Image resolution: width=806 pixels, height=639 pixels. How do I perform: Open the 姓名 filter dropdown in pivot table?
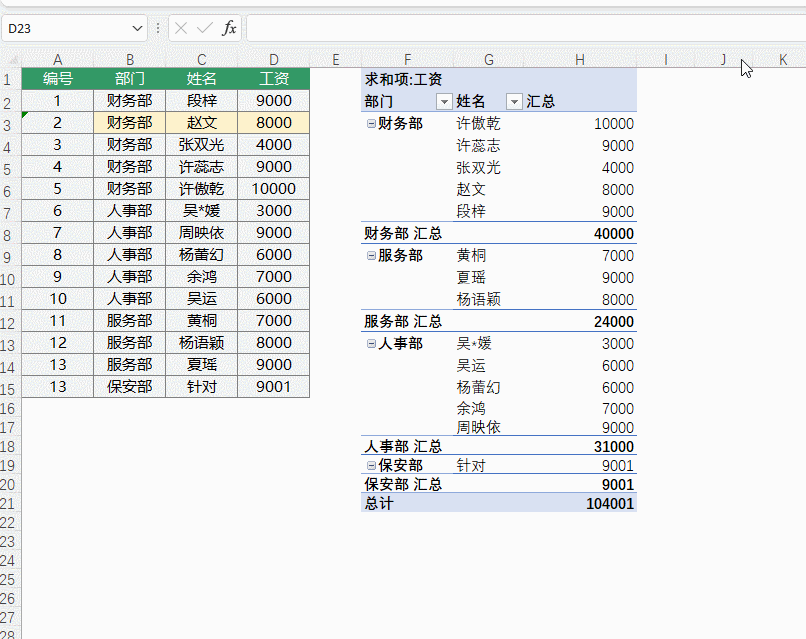point(514,101)
